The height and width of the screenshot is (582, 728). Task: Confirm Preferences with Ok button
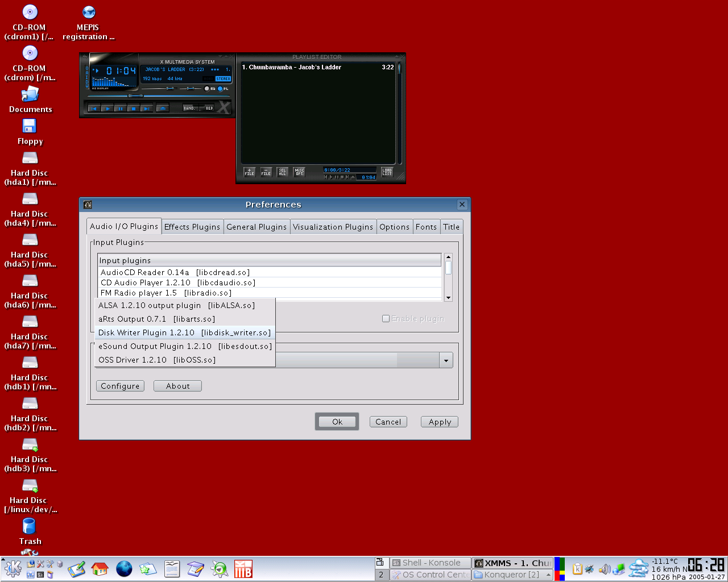[337, 422]
